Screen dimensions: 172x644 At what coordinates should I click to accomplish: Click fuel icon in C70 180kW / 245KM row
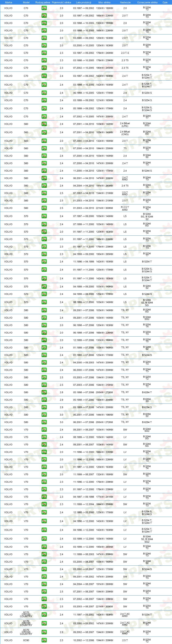tap(44, 68)
